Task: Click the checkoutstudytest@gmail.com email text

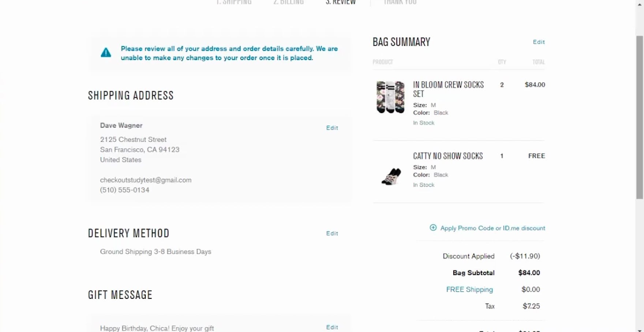Action: (x=146, y=180)
